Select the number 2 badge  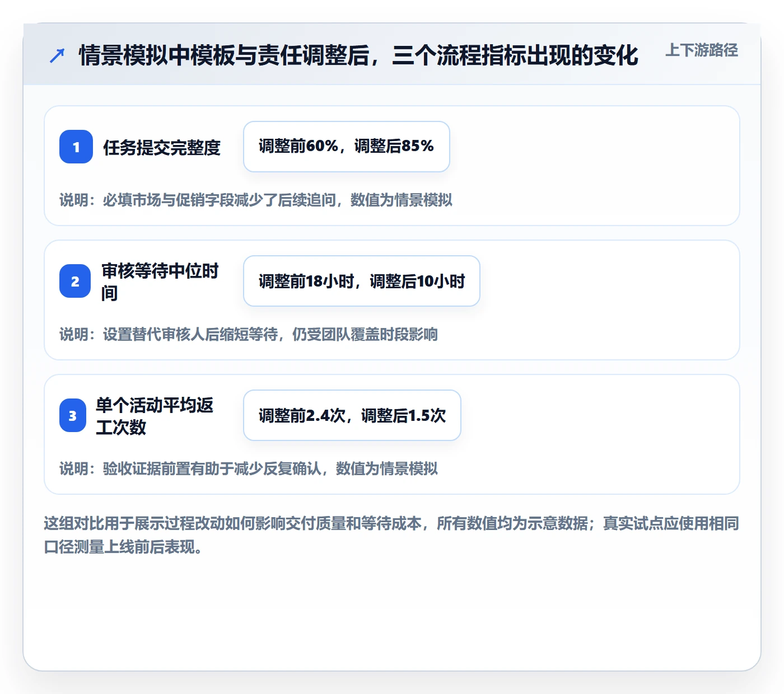[75, 281]
